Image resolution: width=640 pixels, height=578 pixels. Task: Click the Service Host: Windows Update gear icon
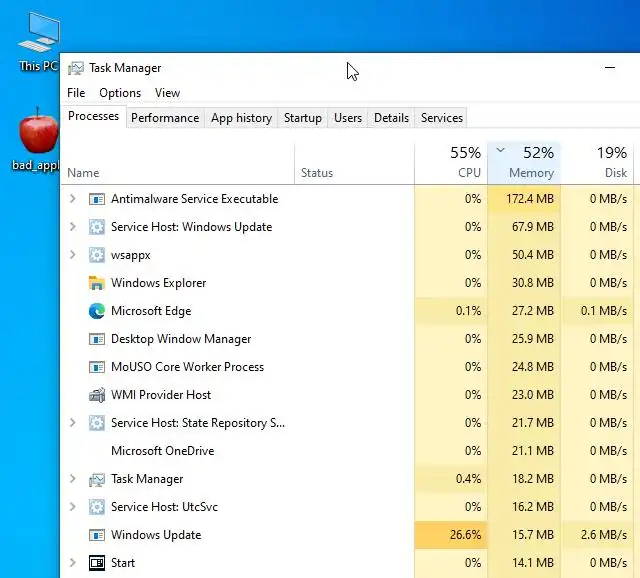tap(97, 227)
